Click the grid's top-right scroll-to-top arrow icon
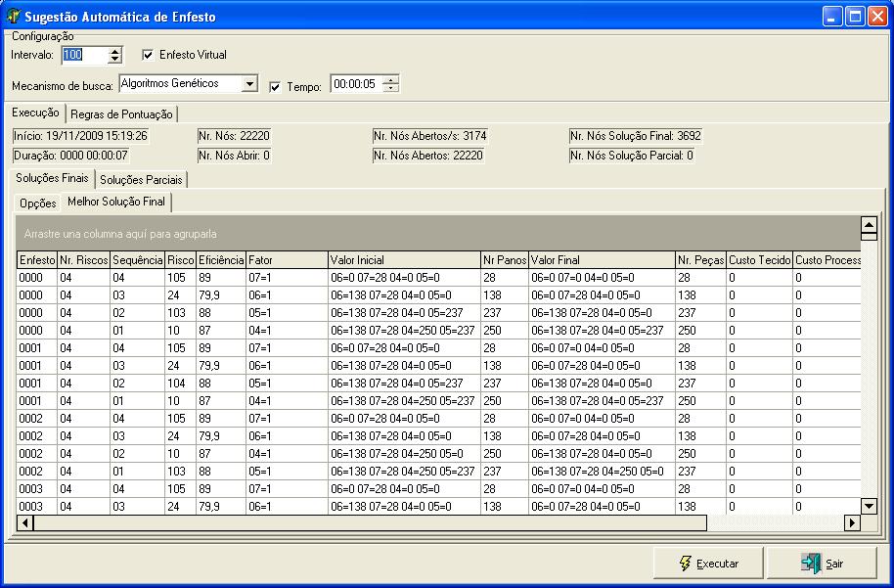Screen dimensions: 894x588 (868, 228)
